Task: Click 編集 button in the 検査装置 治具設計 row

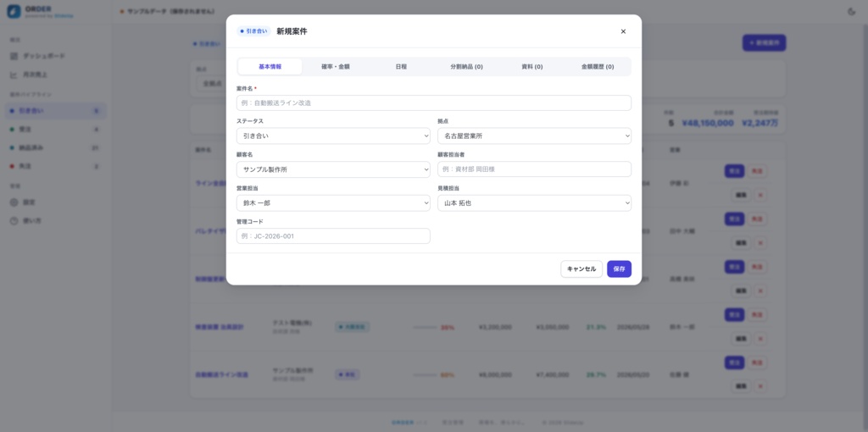Action: coord(741,339)
